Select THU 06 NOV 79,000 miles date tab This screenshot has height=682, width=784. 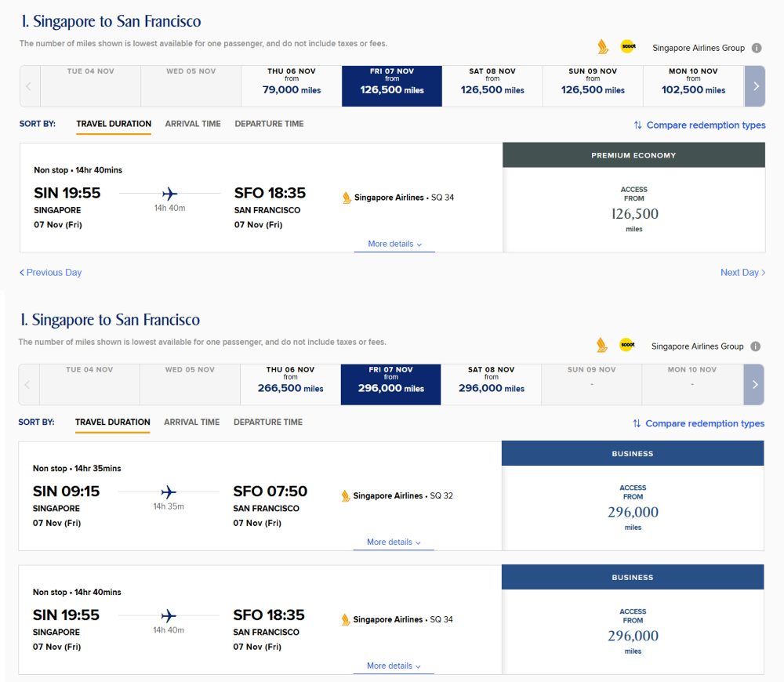[292, 85]
